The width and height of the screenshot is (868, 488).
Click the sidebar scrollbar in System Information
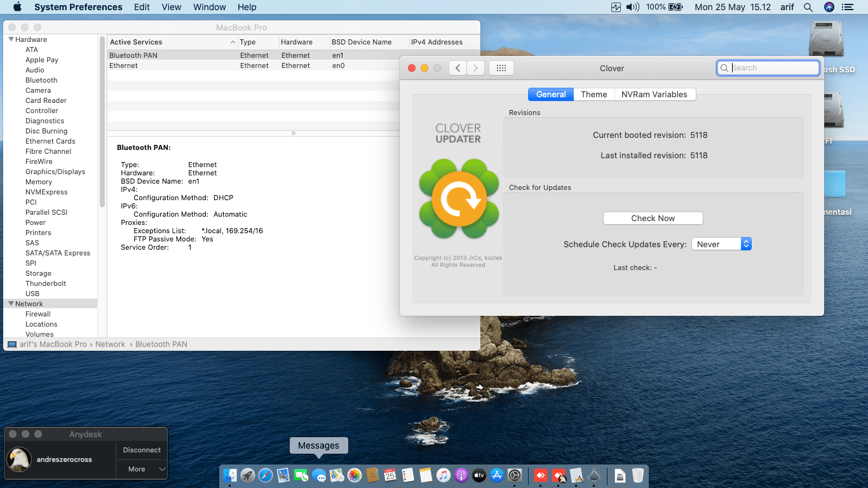click(102, 121)
